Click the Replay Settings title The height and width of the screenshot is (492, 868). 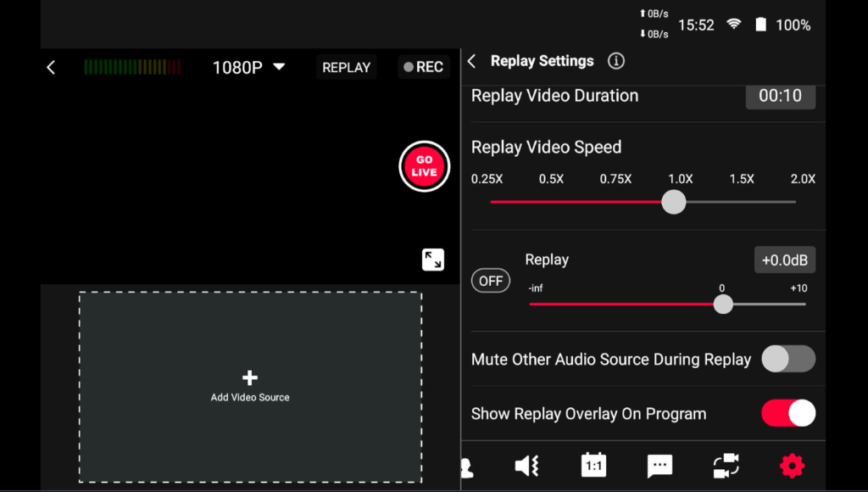pyautogui.click(x=542, y=61)
